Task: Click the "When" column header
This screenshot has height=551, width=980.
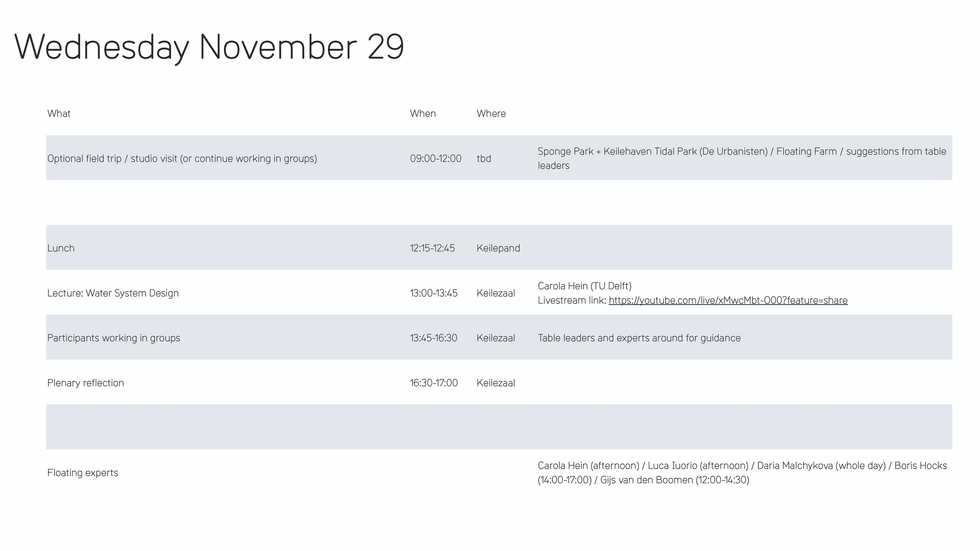Action: (423, 114)
